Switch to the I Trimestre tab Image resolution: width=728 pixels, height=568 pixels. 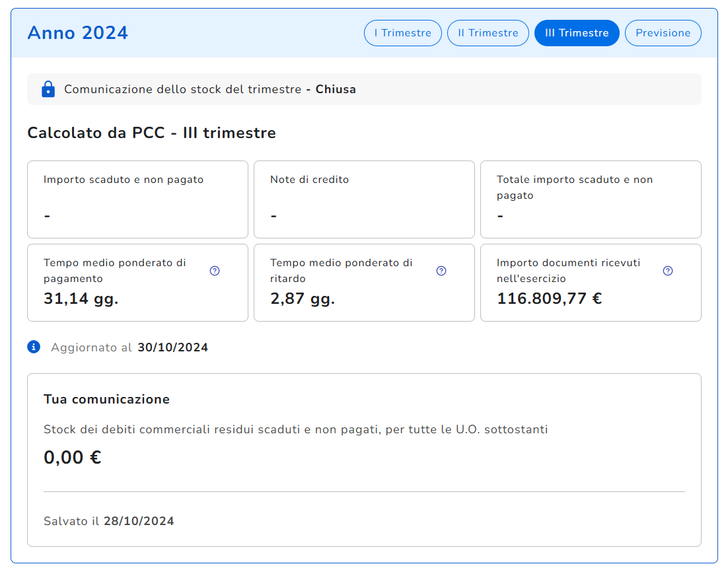pos(402,33)
